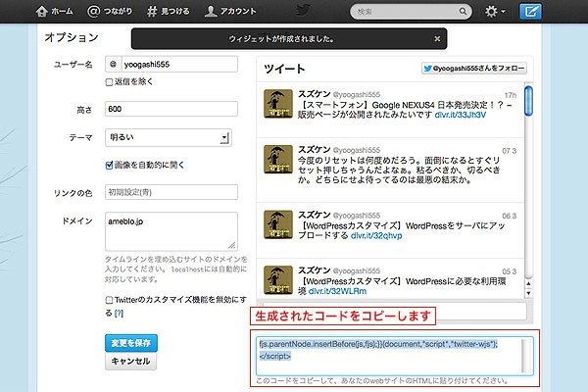Open 見つける (Discover) tab
Viewport: 588px width, 392px height.
[x=168, y=11]
